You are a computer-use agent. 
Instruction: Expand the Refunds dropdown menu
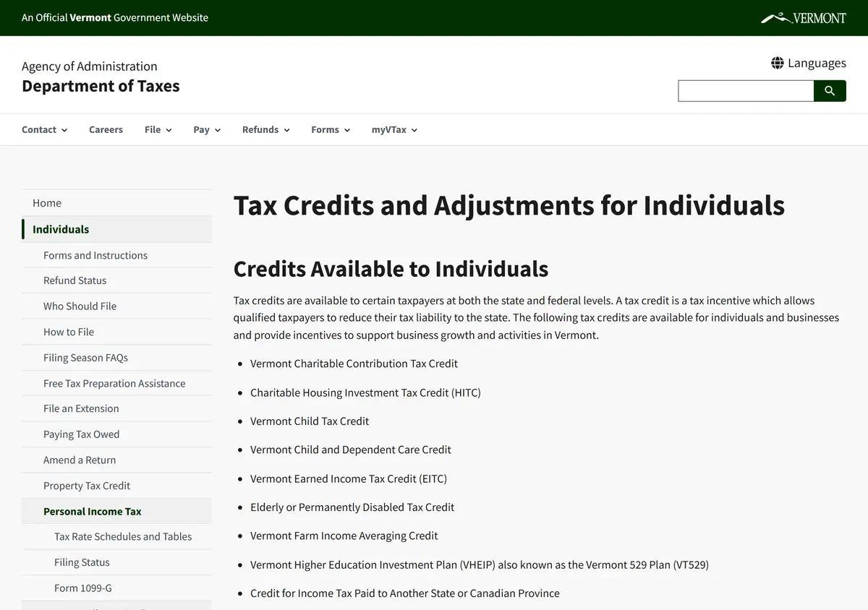[266, 129]
